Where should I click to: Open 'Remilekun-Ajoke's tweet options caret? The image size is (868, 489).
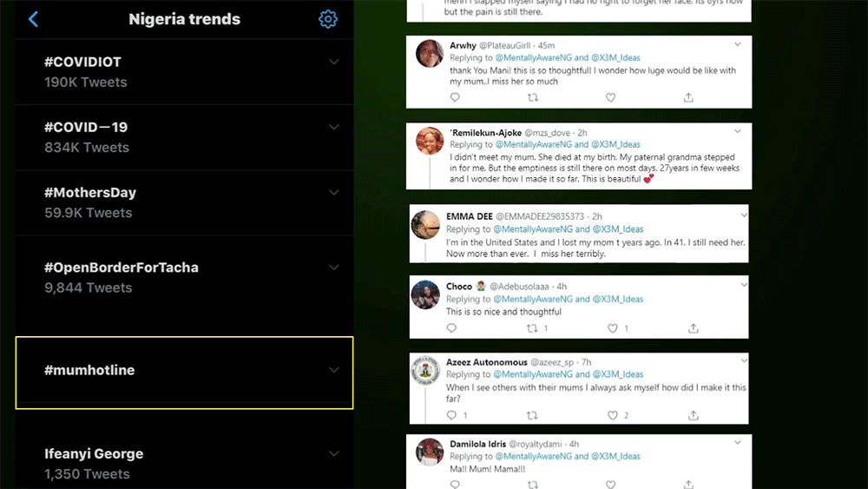737,131
